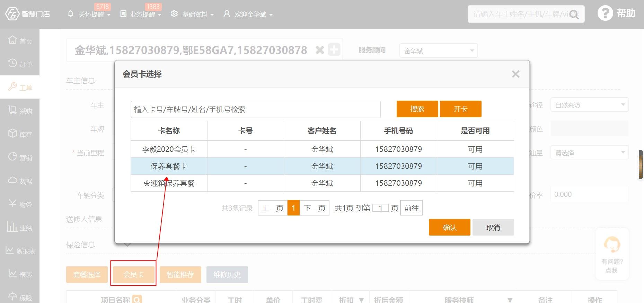Click the 智能推荐 button
Screen dimensions: 644x303
[x=180, y=275]
